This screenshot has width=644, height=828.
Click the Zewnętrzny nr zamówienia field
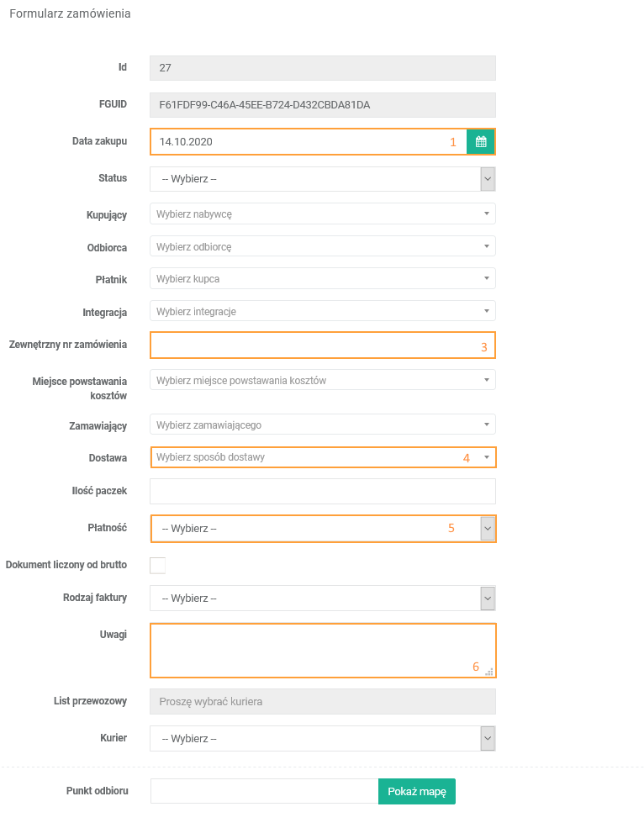(x=311, y=345)
